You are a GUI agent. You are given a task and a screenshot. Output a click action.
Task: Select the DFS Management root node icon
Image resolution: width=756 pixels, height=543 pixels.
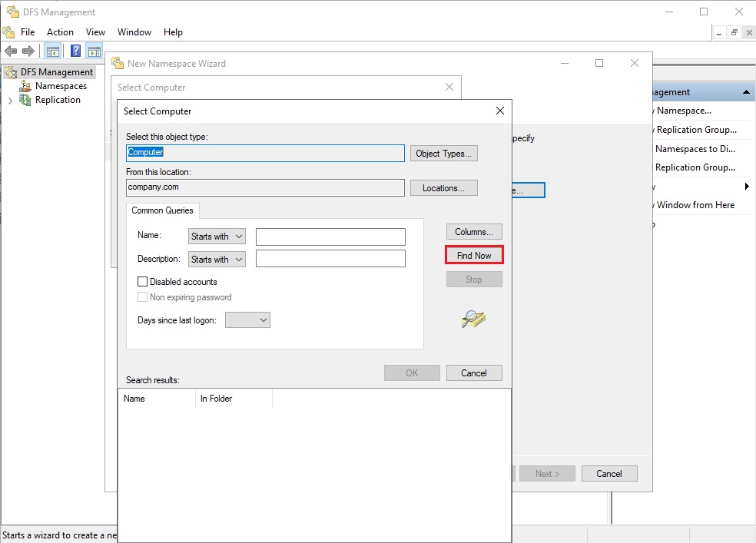[x=11, y=71]
